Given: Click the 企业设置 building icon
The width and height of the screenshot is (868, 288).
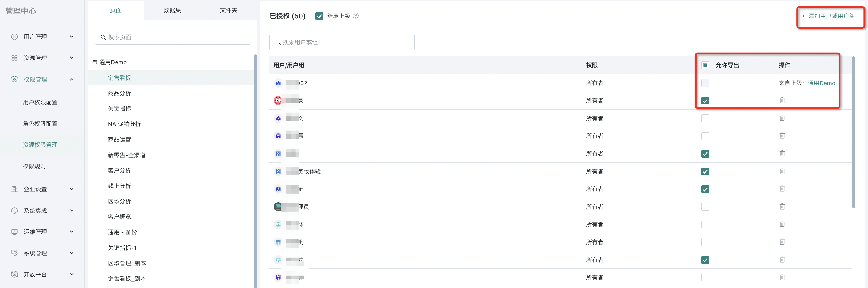Looking at the screenshot, I should point(14,189).
